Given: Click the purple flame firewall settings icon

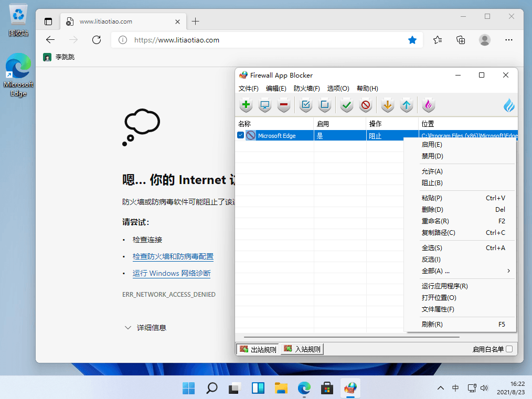Looking at the screenshot, I should pos(429,105).
